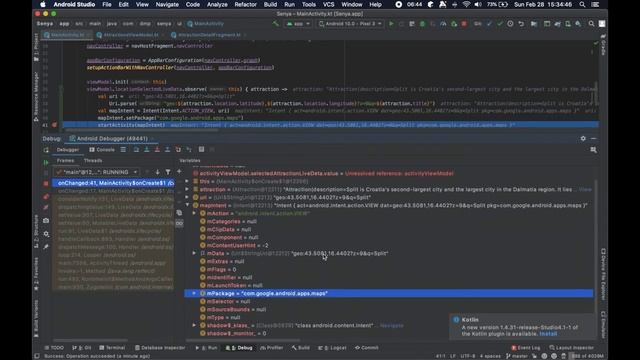Click next frame down-arrow in Frames toolbar
This screenshot has width=640, height=360.
tap(157, 172)
